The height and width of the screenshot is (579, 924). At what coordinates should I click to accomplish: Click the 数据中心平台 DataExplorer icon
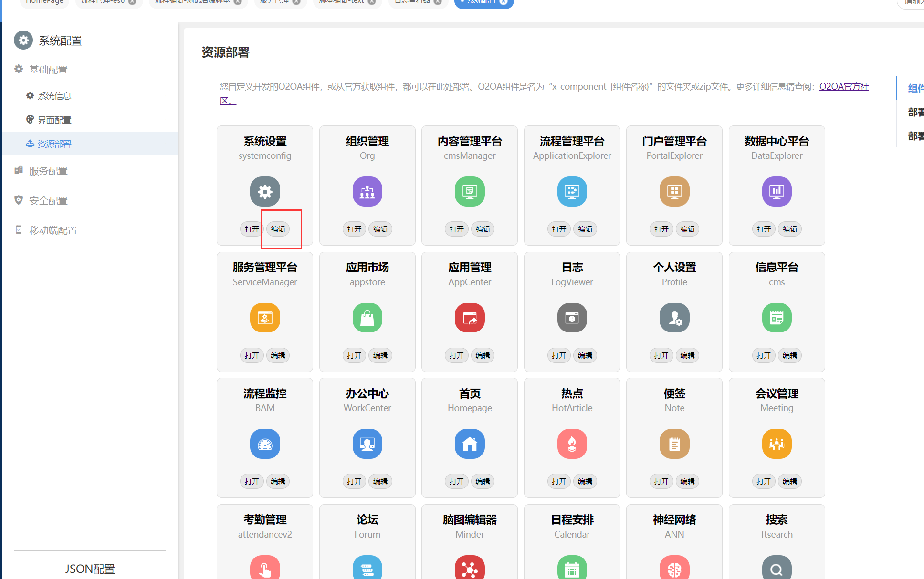pyautogui.click(x=777, y=191)
